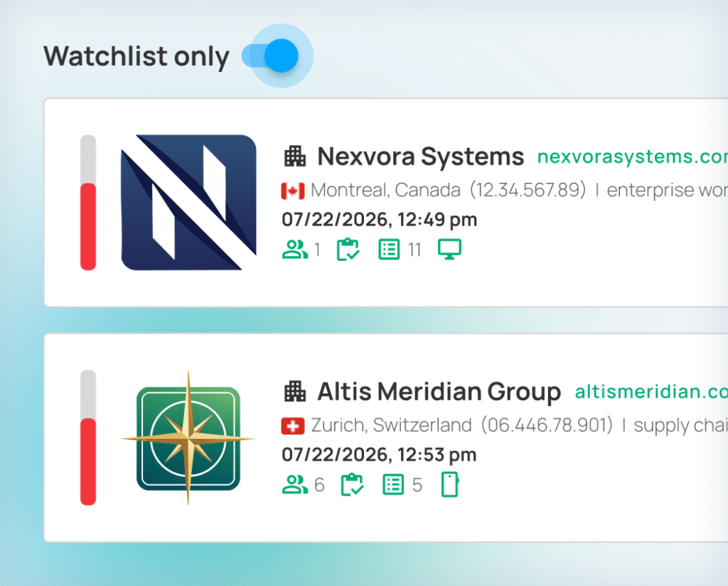Click the clipboard check icon in Altis Meridian card
The height and width of the screenshot is (586, 728).
pos(353,485)
